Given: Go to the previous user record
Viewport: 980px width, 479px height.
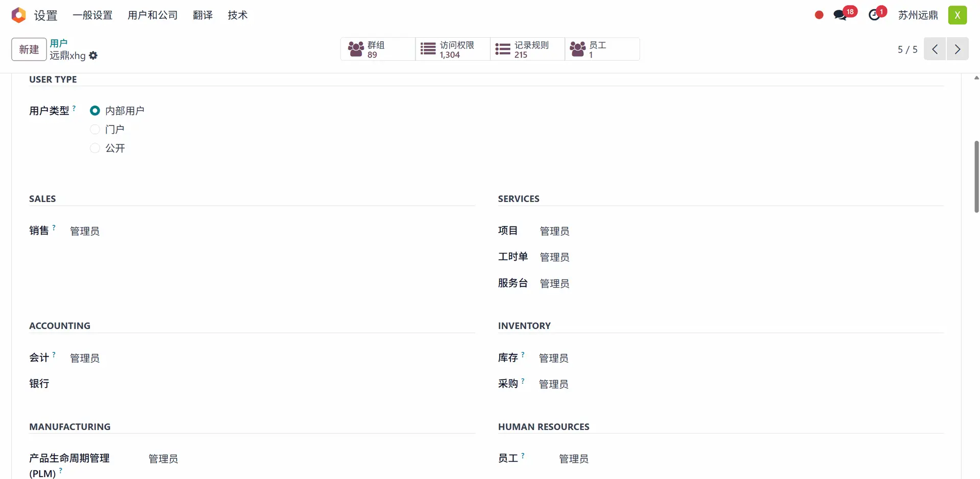Looking at the screenshot, I should 935,49.
